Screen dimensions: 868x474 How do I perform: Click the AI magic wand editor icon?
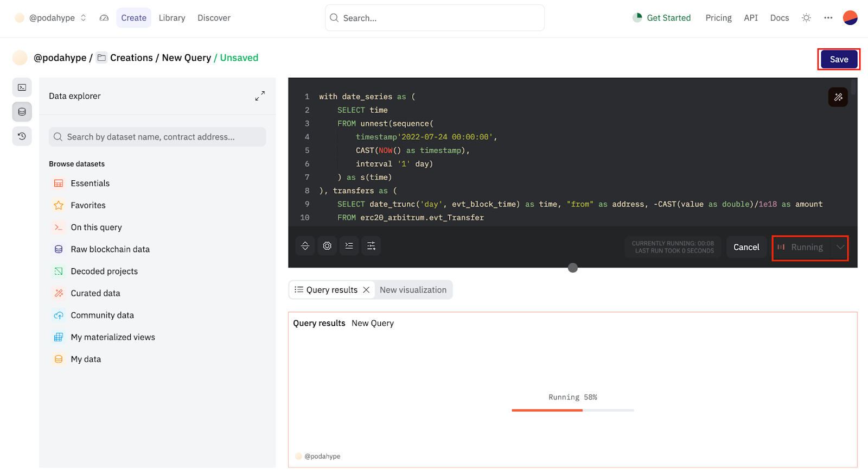point(838,97)
